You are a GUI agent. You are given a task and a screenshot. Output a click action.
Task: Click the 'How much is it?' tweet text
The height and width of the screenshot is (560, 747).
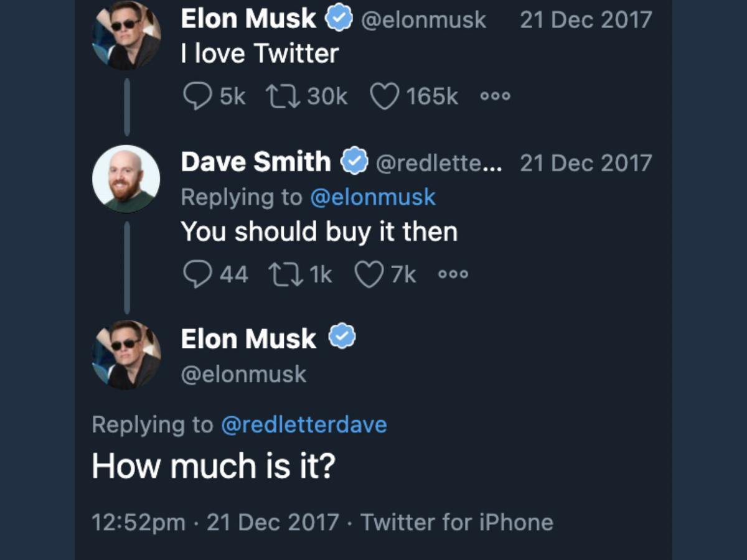214,465
